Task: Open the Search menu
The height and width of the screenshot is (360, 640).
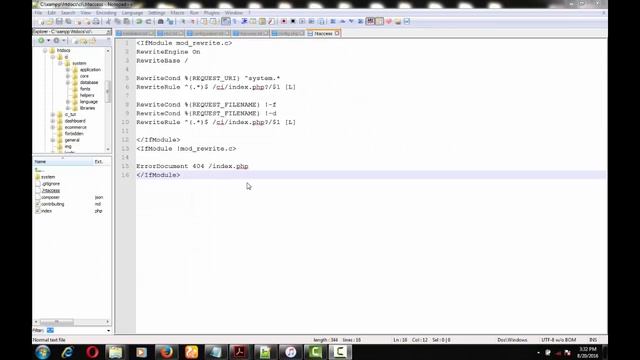Action: pyautogui.click(x=68, y=13)
